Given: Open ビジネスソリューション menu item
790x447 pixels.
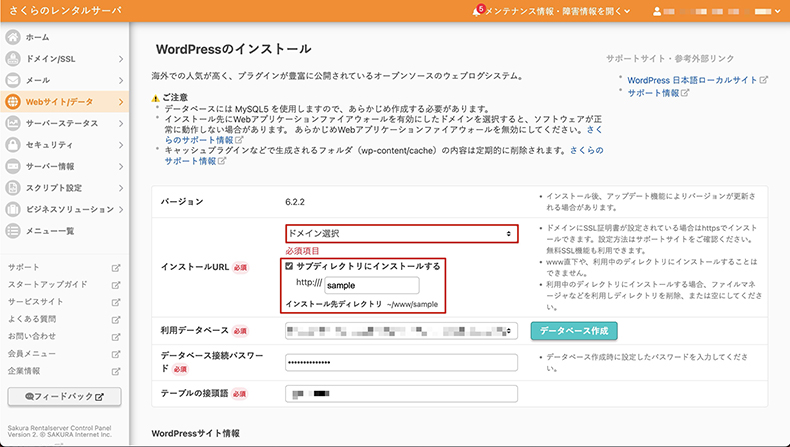Looking at the screenshot, I should pos(64,209).
